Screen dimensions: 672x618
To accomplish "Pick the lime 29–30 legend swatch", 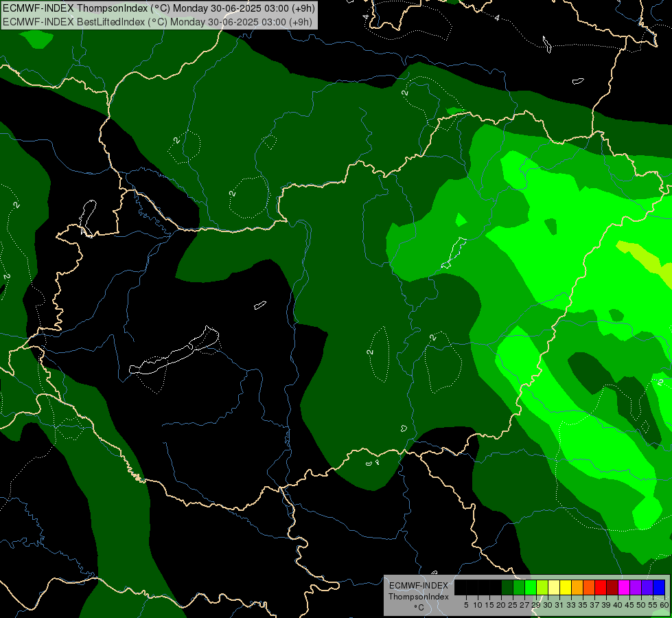I will click(542, 587).
